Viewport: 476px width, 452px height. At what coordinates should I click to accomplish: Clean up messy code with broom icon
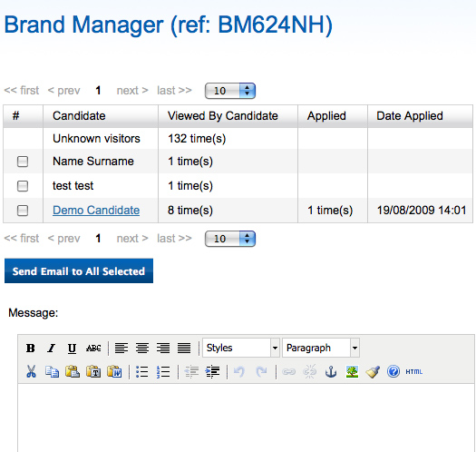(x=373, y=371)
